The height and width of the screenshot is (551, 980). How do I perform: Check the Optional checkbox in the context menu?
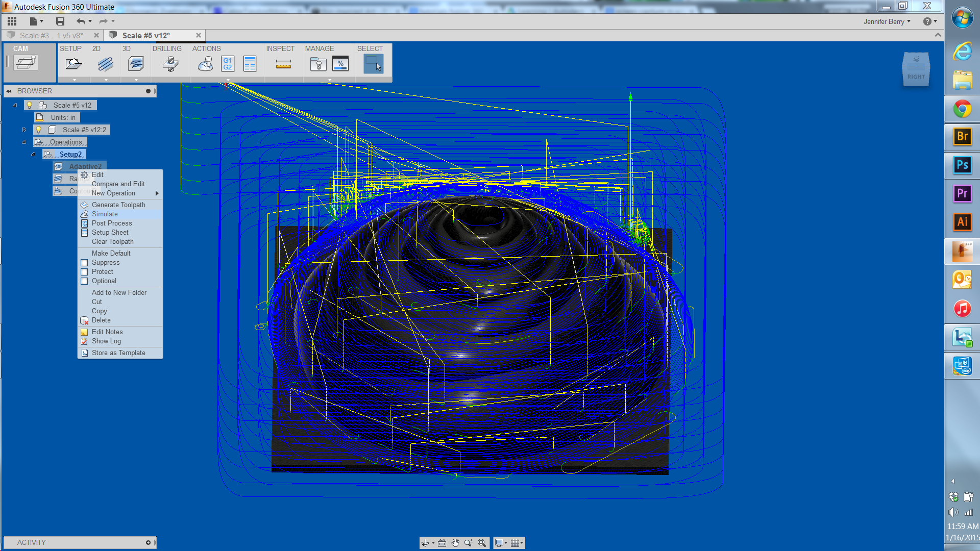[x=84, y=281]
